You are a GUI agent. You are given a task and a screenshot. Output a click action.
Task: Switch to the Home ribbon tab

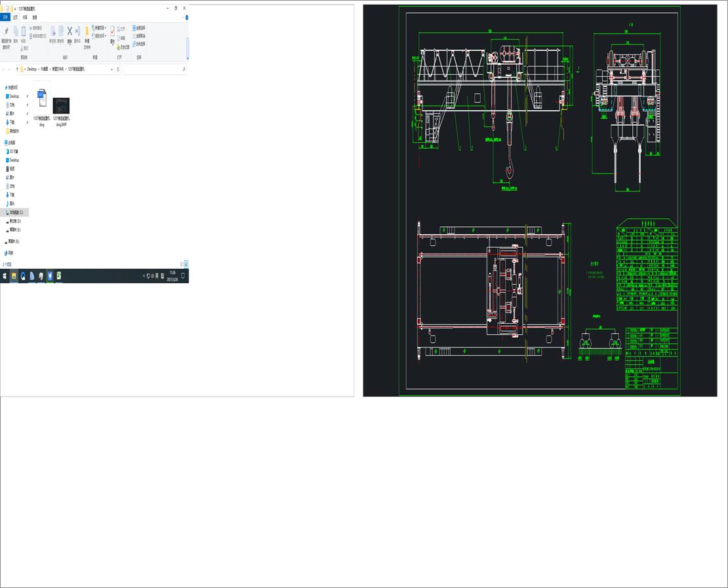coord(15,17)
